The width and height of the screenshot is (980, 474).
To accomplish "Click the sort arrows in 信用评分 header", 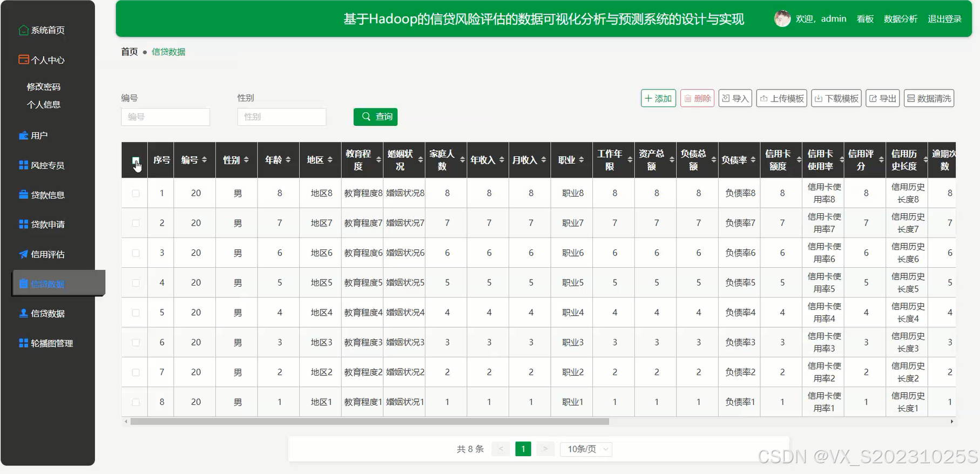I will 881,160.
